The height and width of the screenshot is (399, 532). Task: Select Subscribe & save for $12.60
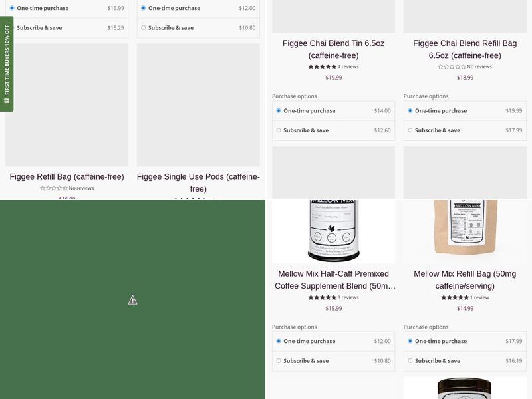pyautogui.click(x=279, y=130)
